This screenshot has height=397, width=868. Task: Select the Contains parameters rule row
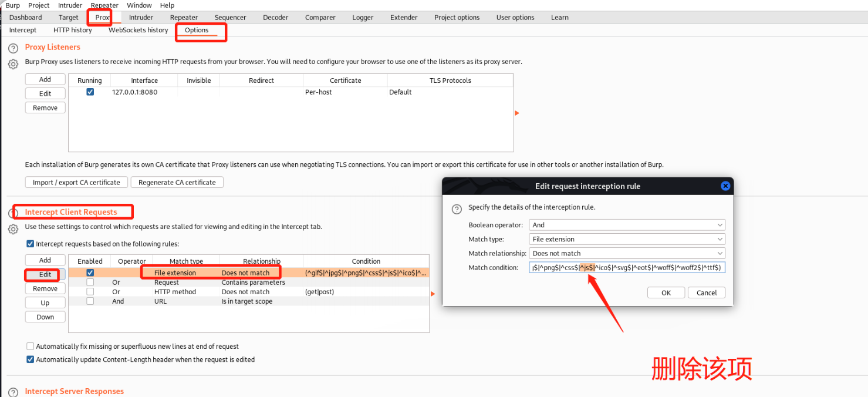[x=249, y=282]
